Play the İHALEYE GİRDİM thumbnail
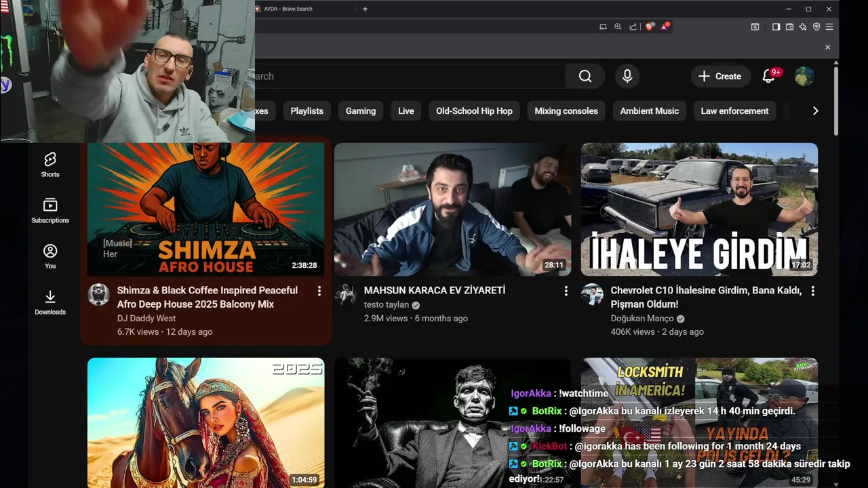This screenshot has height=488, width=868. pos(700,209)
